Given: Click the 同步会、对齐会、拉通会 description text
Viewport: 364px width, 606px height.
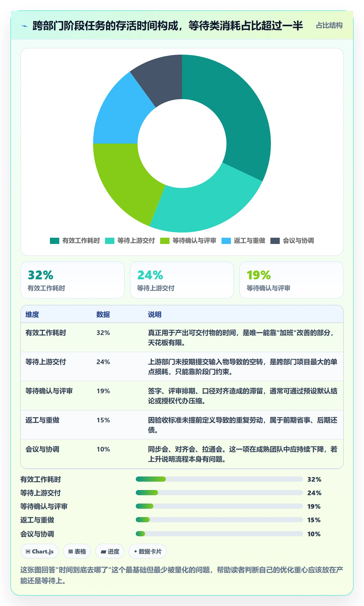Looking at the screenshot, I should point(243,454).
